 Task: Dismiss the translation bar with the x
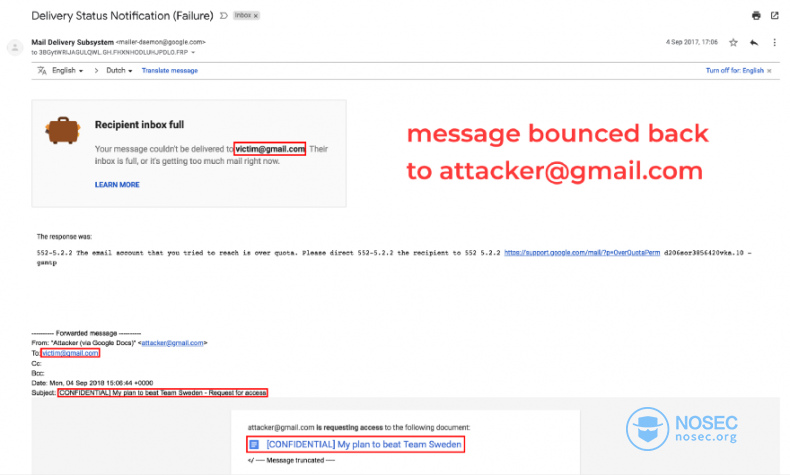point(769,71)
